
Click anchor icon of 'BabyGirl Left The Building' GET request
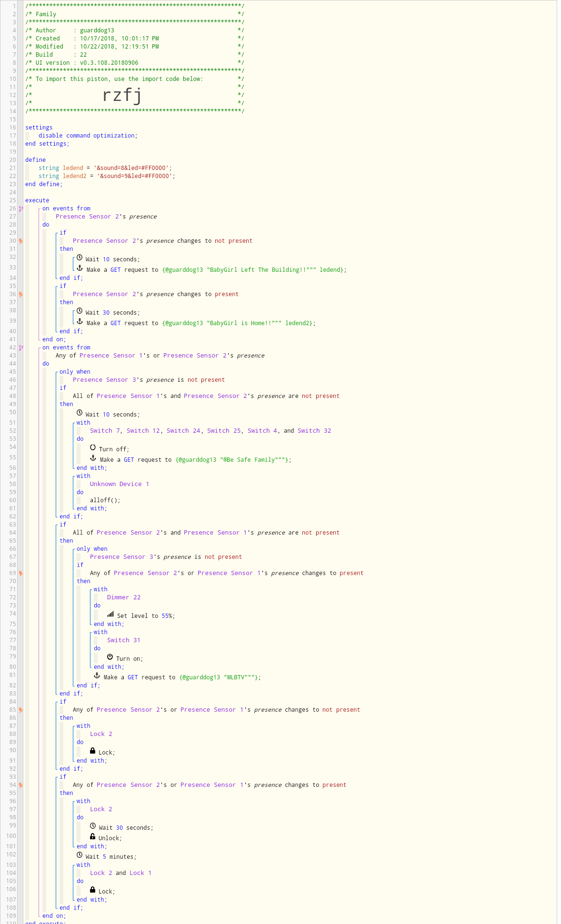click(80, 268)
